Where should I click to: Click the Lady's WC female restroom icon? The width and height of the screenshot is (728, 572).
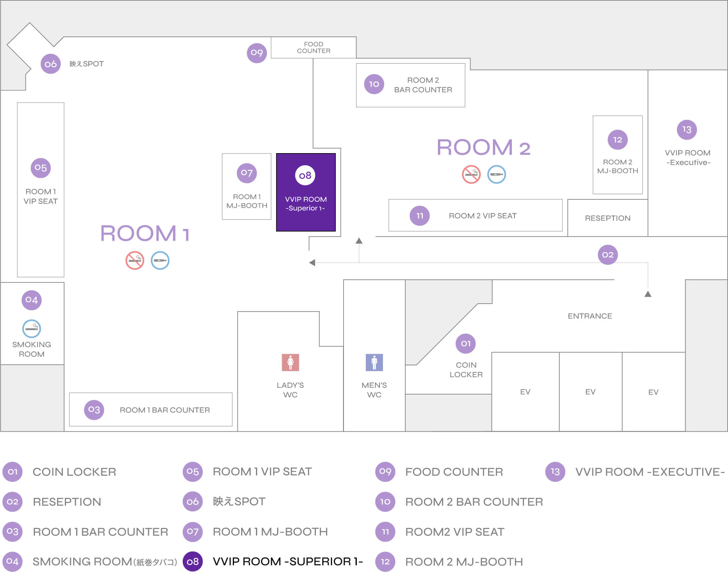click(290, 362)
